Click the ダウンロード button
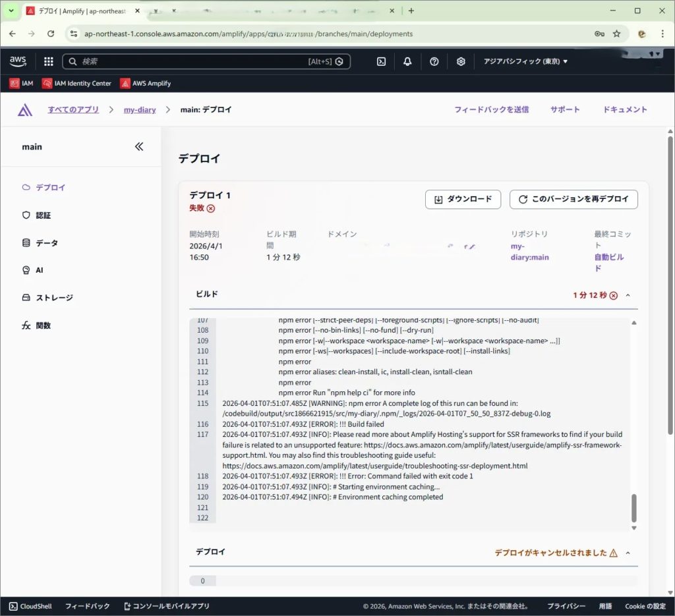This screenshot has height=616, width=675. tap(463, 199)
